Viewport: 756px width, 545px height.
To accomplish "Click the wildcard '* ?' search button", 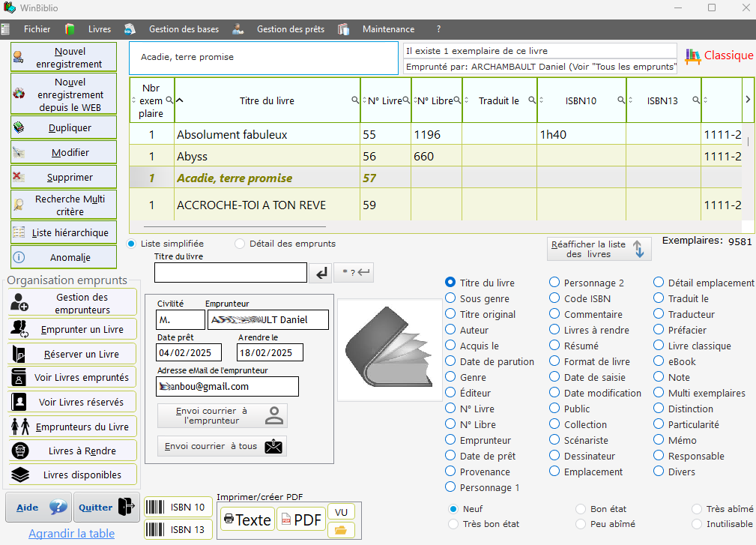I will point(355,273).
